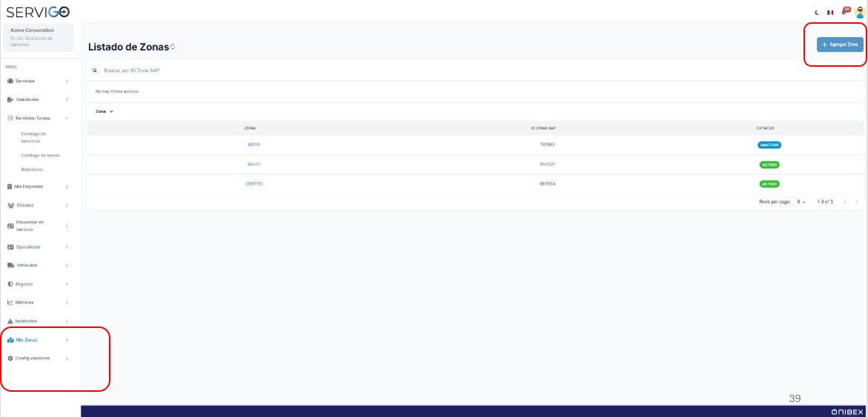Click the Proveedor de Servicio icon

click(x=10, y=226)
